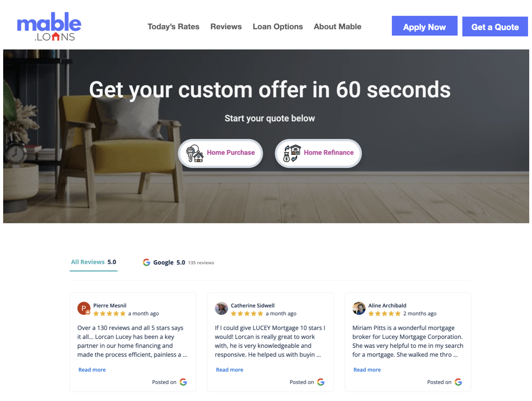Click Pierre Mesnil's avatar icon
Screen dimensions: 532x401
click(x=84, y=308)
